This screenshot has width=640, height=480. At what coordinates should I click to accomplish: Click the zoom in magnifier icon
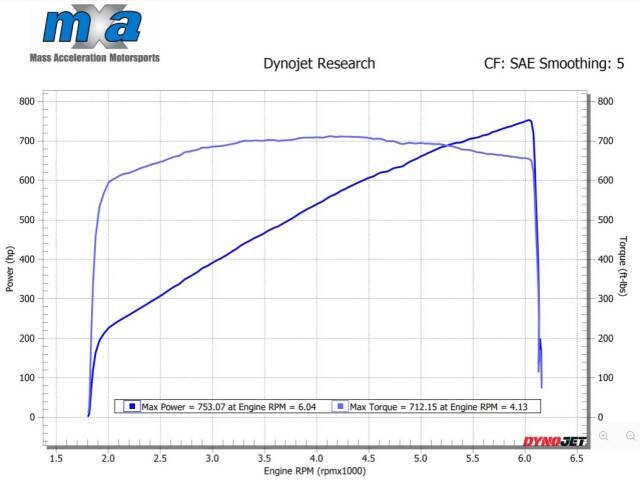click(x=604, y=436)
